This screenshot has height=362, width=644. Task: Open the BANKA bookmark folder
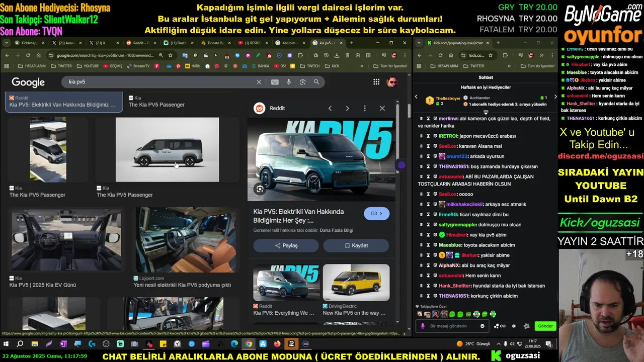[x=260, y=66]
